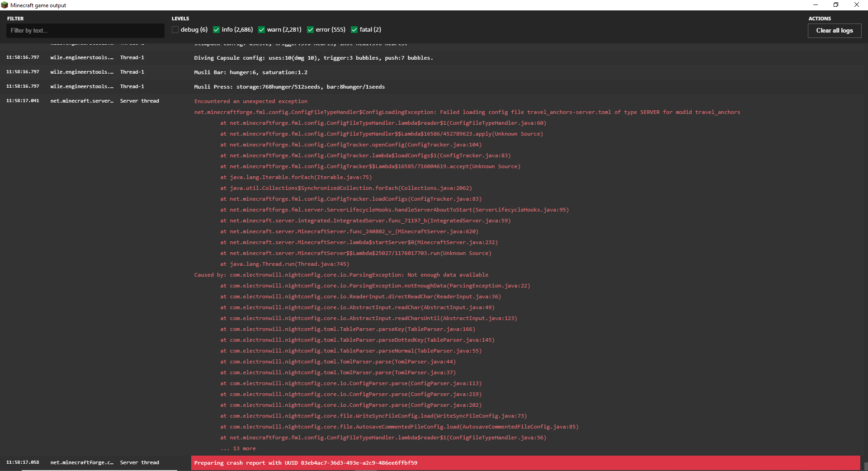Click the '... 13 more' stack trace line
This screenshot has width=868, height=471.
click(238, 448)
